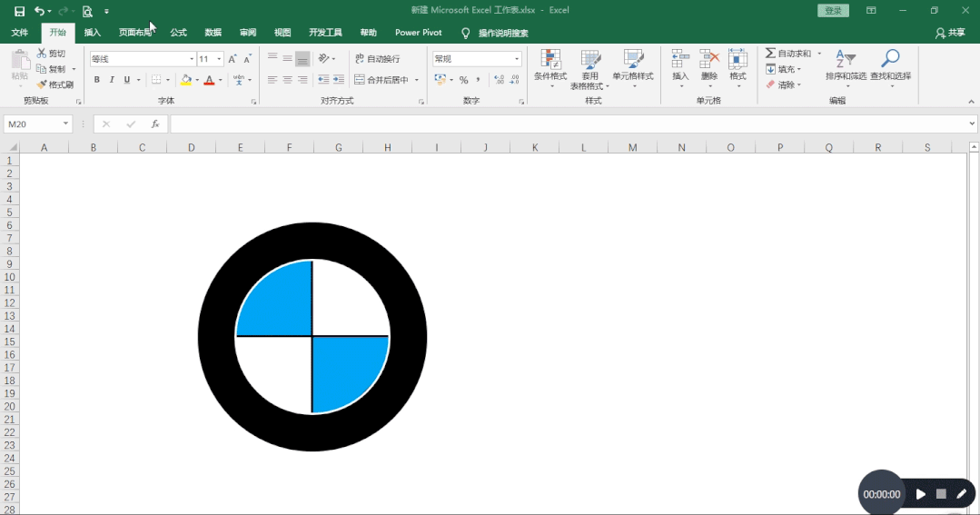Click the Save icon in quick access toolbar

[x=19, y=11]
